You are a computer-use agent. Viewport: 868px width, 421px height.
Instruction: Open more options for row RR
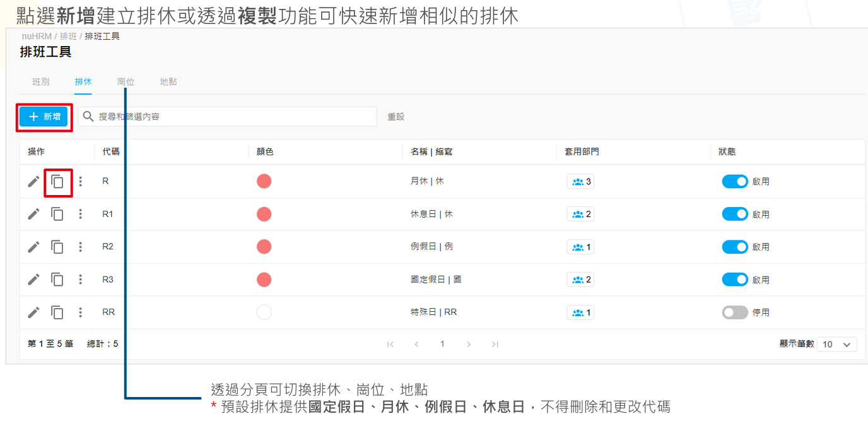pyautogui.click(x=80, y=312)
